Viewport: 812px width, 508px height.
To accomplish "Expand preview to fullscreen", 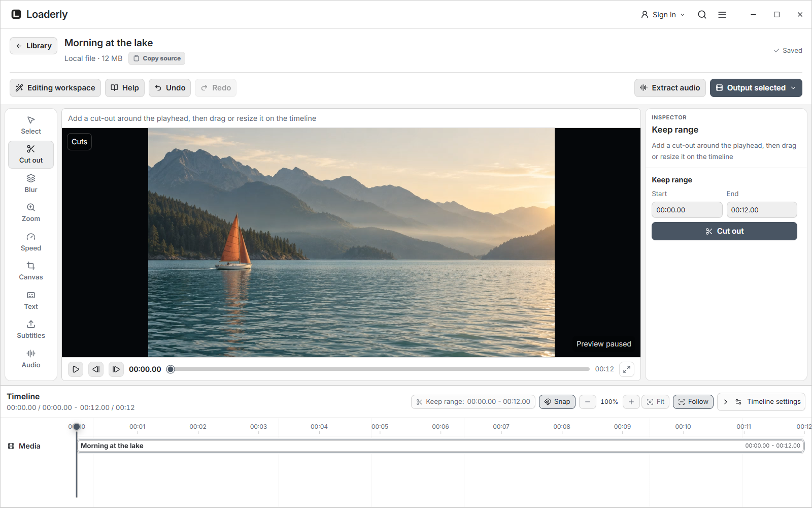I will pos(627,369).
